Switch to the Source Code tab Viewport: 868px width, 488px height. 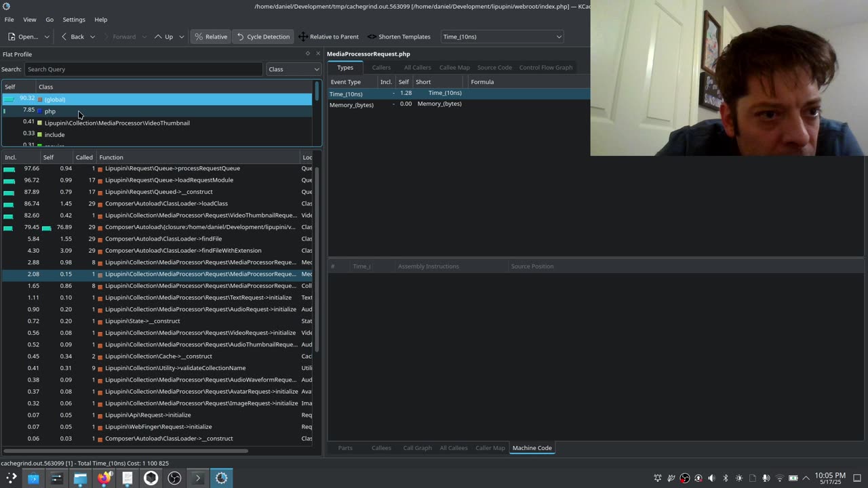tap(494, 68)
